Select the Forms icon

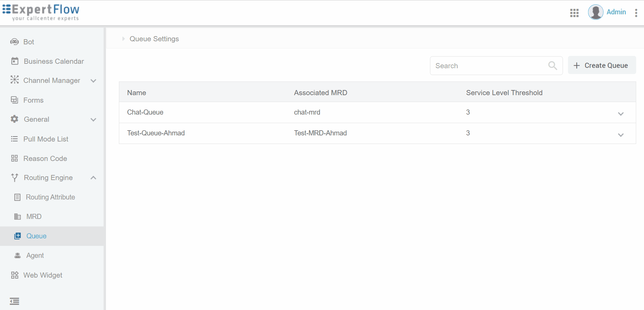[14, 100]
